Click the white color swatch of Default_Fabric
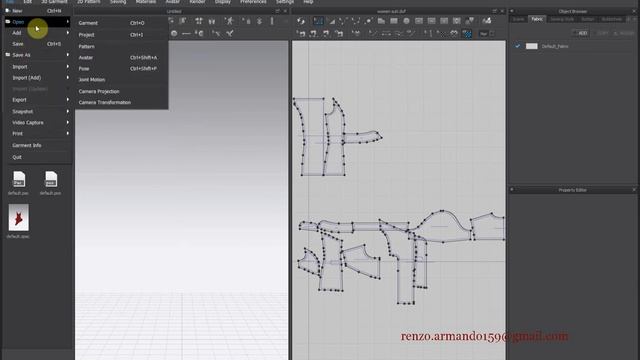 532,46
